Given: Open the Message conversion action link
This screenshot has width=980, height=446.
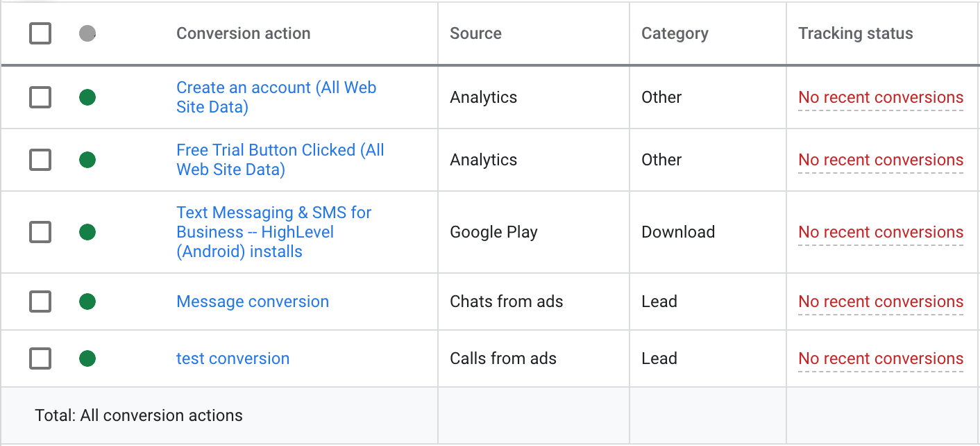Looking at the screenshot, I should coord(252,302).
